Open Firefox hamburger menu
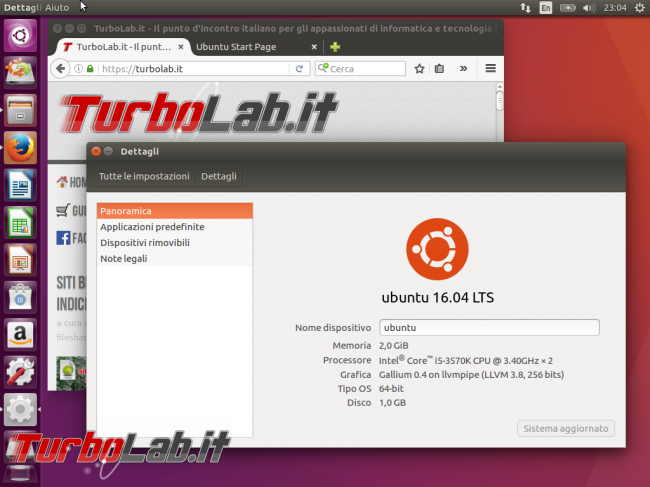This screenshot has width=650, height=487. [490, 68]
